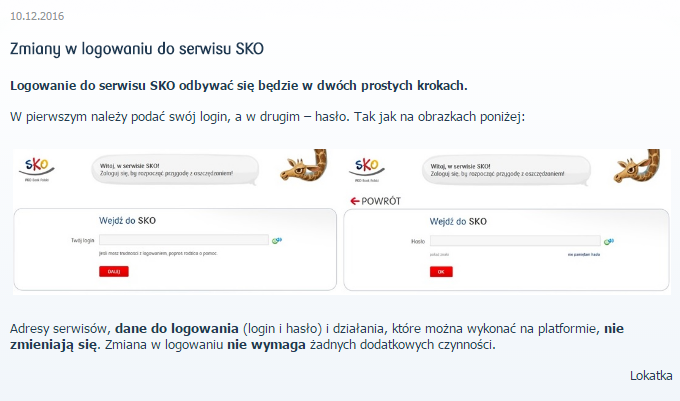Screen dimensions: 680x401
Task: Click the 'Wejdź do SKO' heading above Twój login
Action: pyautogui.click(x=128, y=221)
